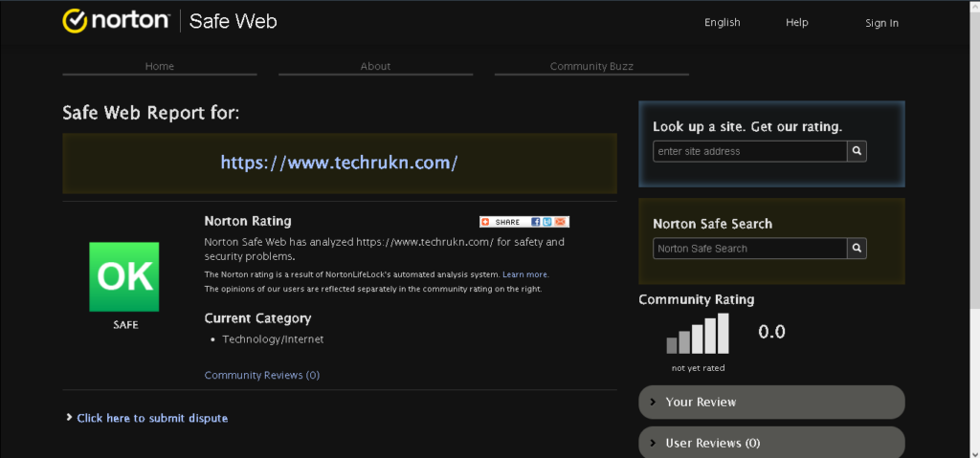Click the arrow beside submit dispute
The image size is (980, 458).
coord(69,418)
